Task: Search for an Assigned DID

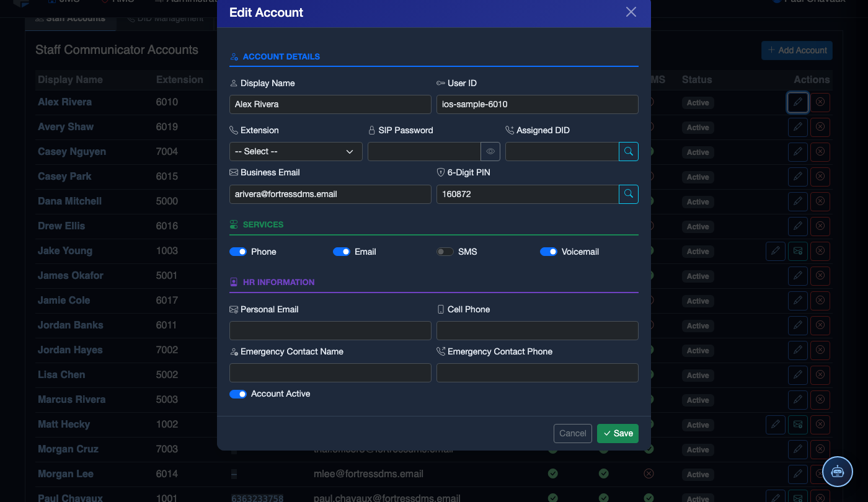Action: click(629, 151)
